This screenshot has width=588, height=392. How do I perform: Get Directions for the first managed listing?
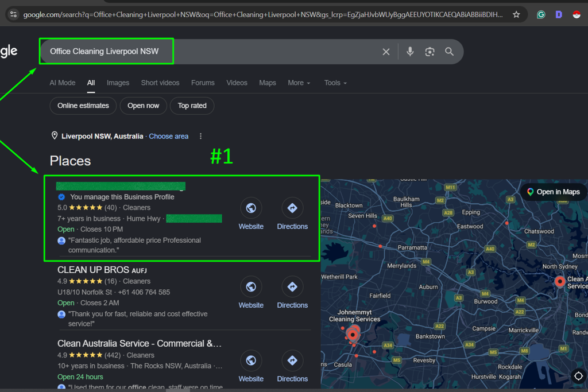(x=292, y=214)
